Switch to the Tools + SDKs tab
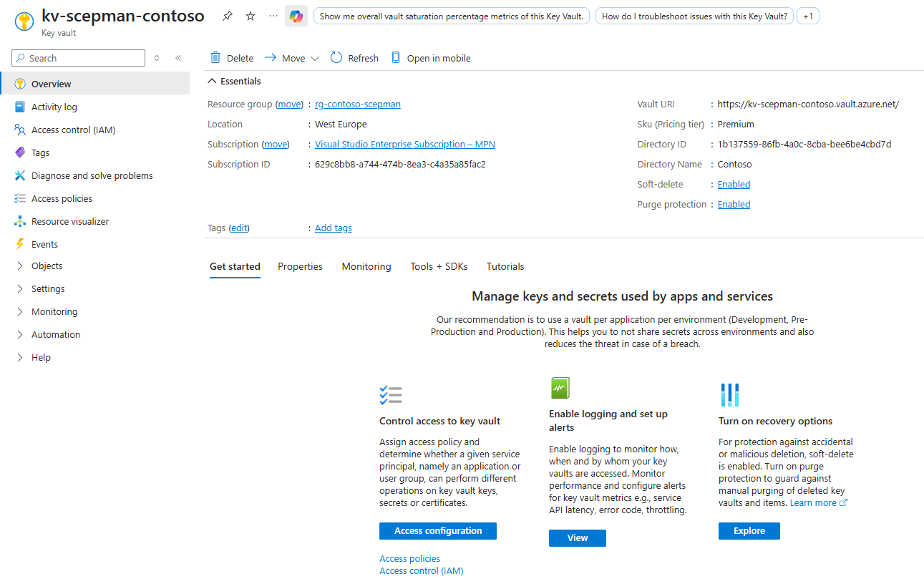 [x=439, y=266]
